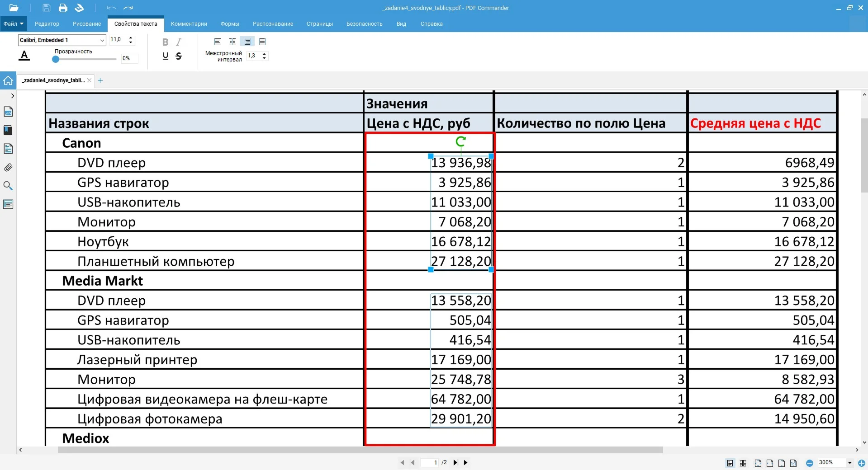Zoom in with the plus button
Viewport: 868px width, 470px height.
click(x=862, y=463)
